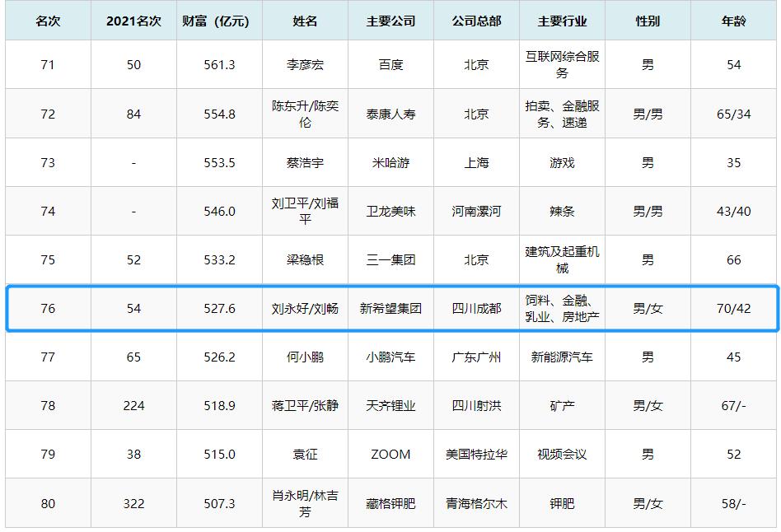Click the age cell 70/42
Viewport: 781px width, 532px height.
(733, 308)
